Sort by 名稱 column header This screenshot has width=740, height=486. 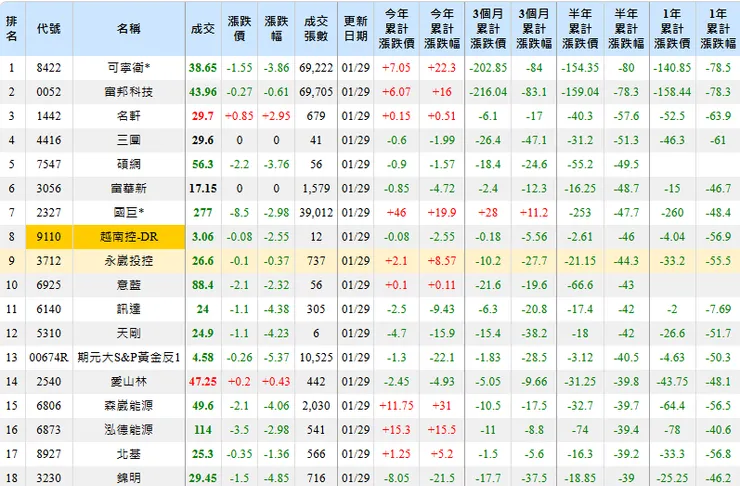[x=128, y=29]
